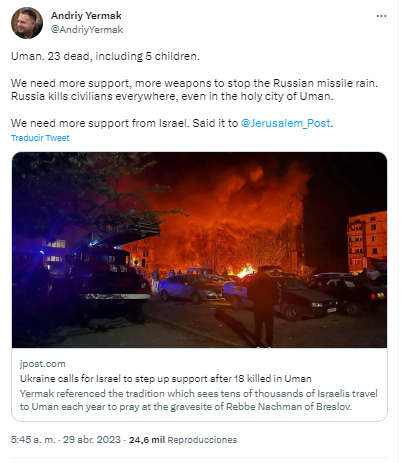
Task: Open the jpost.com source domain label
Action: pos(42,364)
